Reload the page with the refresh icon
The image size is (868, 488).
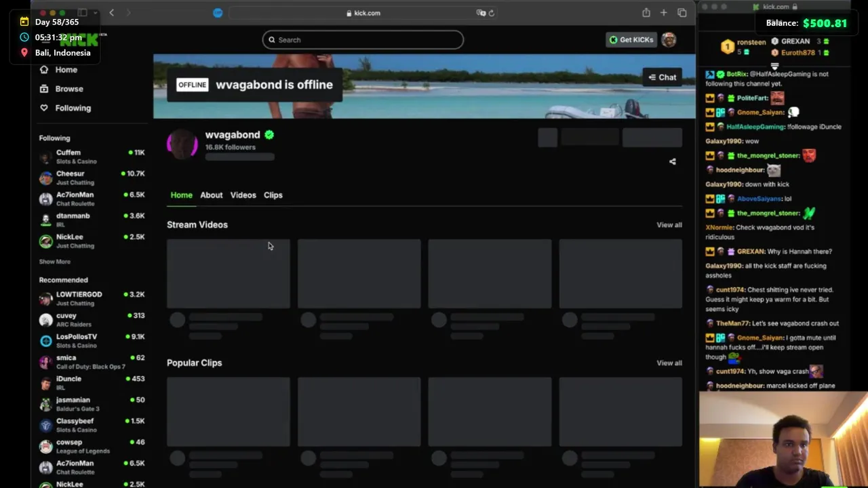(492, 13)
